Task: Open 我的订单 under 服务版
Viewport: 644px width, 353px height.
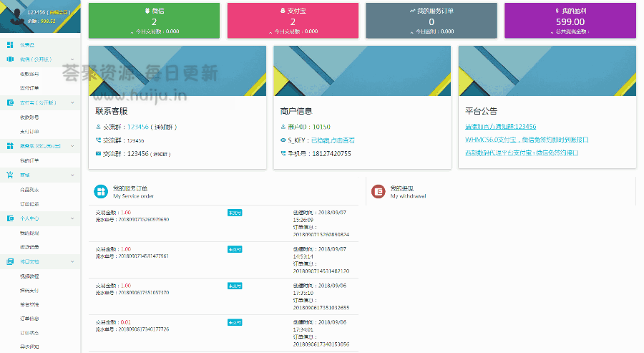Action: [x=29, y=160]
